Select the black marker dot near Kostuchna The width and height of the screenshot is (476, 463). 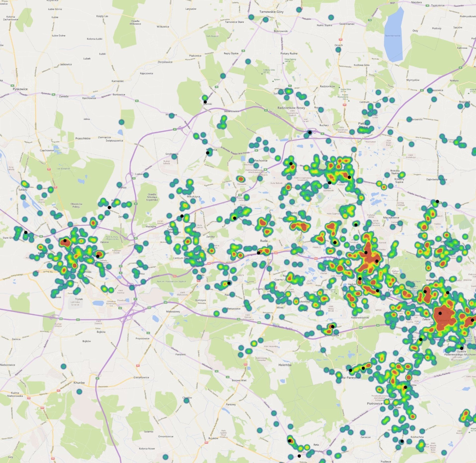(402, 441)
